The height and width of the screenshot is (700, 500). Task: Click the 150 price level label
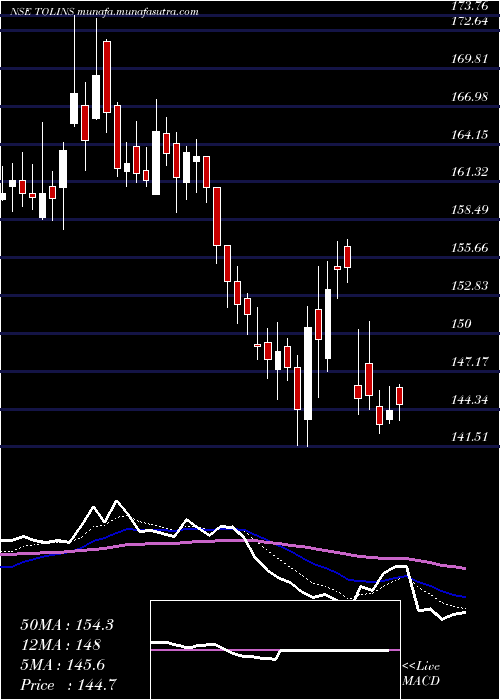[461, 324]
